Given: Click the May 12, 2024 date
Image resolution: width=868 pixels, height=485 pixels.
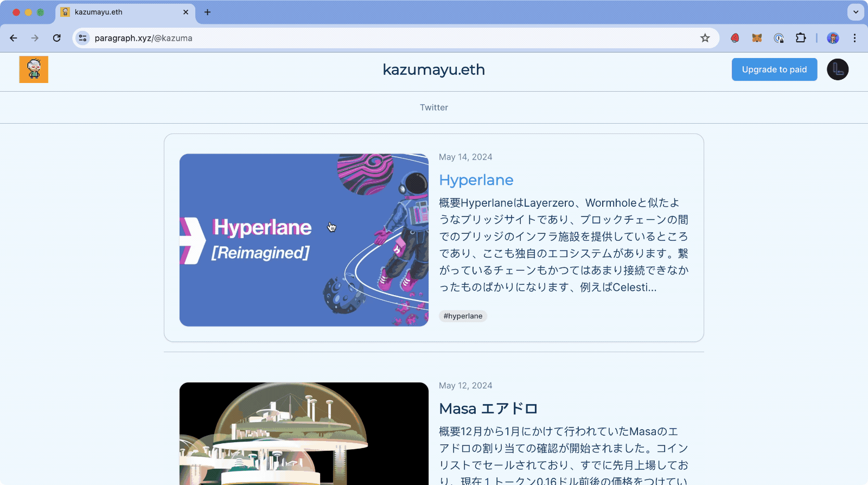Looking at the screenshot, I should pos(465,386).
